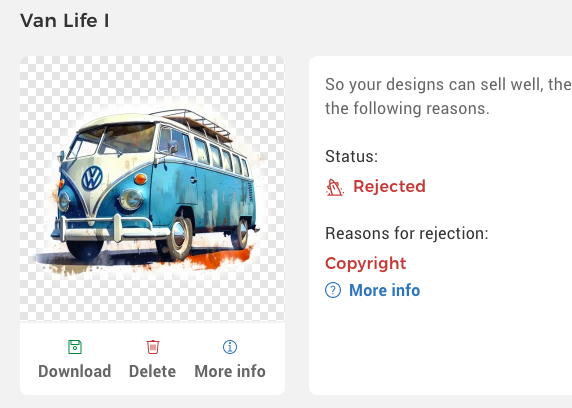Click the Delete label under the design
This screenshot has width=572, height=408.
tap(152, 372)
